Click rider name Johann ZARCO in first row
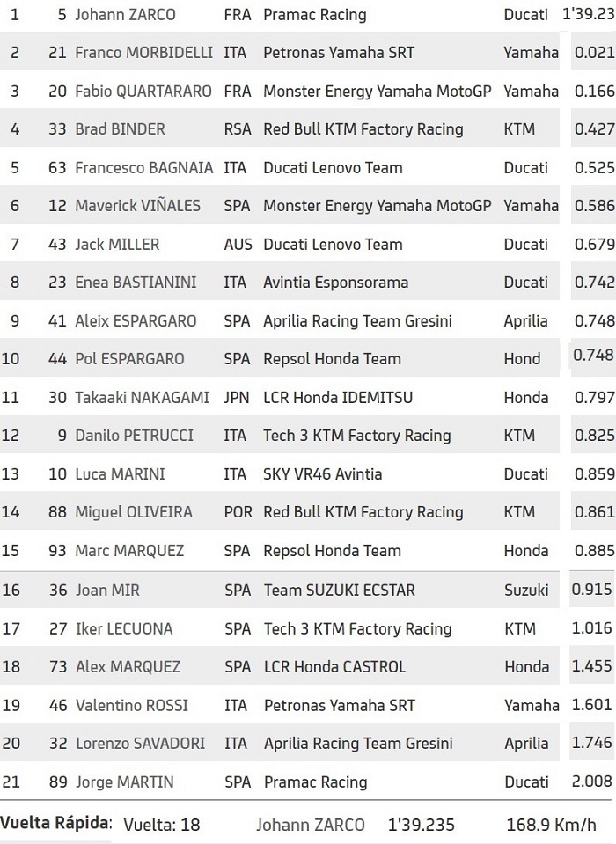The image size is (616, 844). point(125,15)
